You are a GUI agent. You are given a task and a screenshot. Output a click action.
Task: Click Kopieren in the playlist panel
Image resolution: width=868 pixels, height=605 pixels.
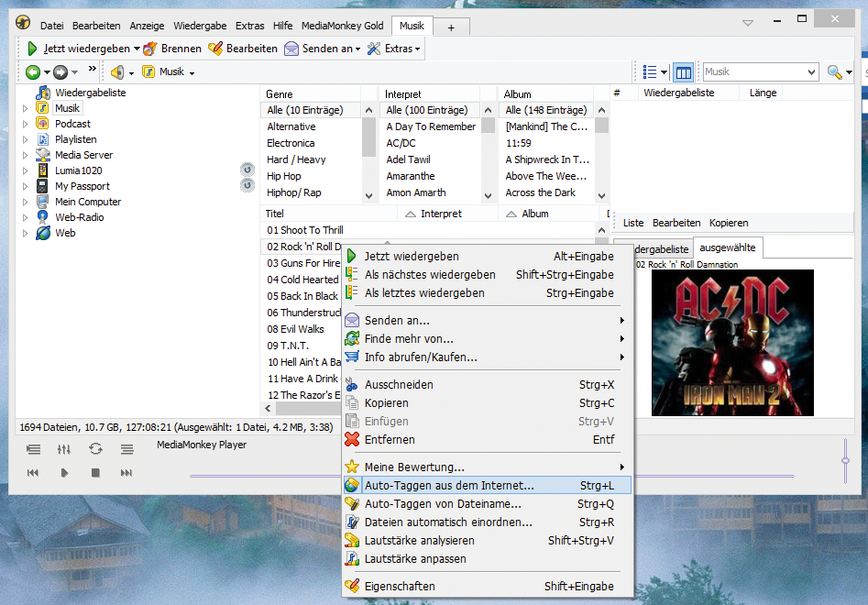click(x=729, y=223)
